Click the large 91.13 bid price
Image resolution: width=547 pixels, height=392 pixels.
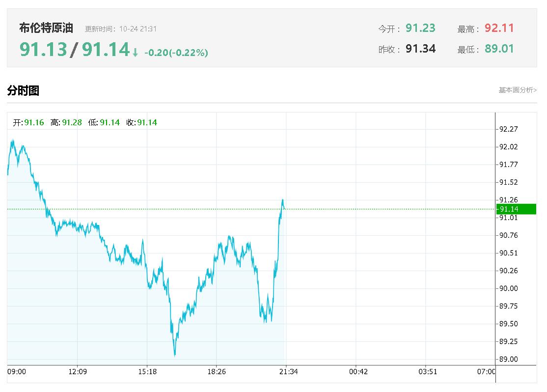tap(43, 49)
